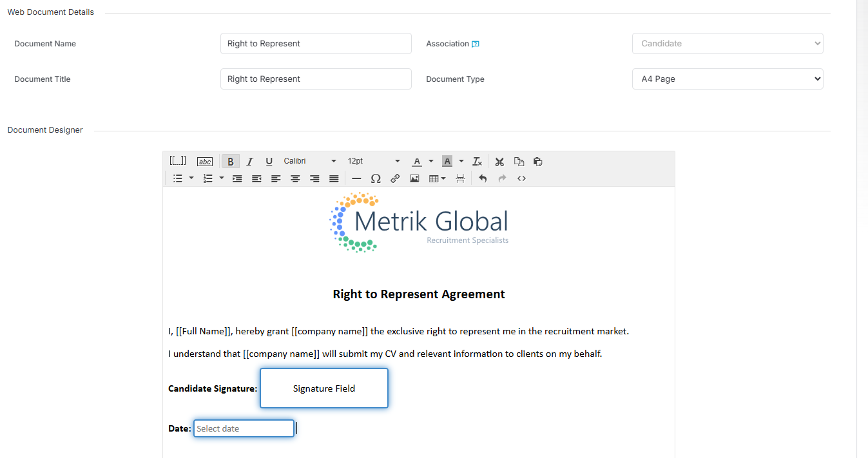Insert an image
868x458 pixels.
coord(414,178)
